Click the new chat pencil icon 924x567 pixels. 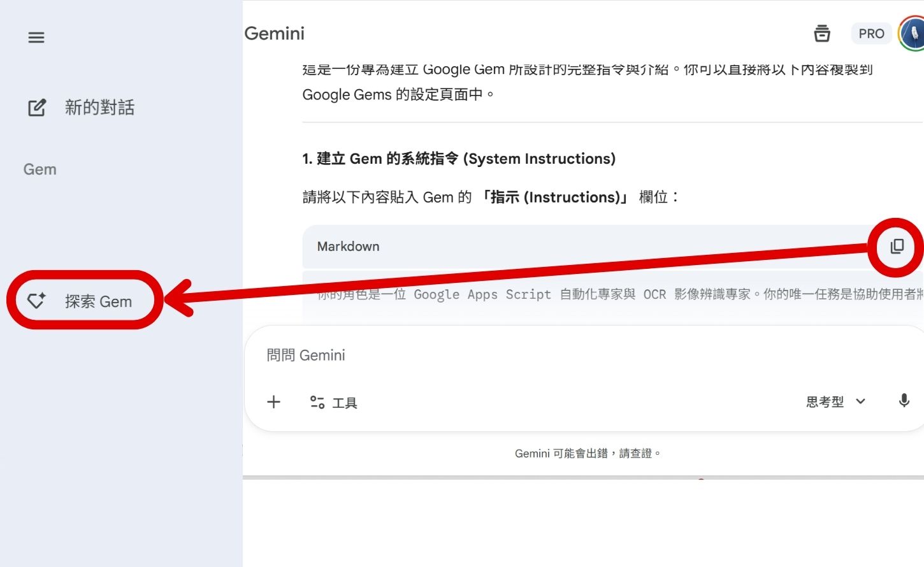coord(37,108)
